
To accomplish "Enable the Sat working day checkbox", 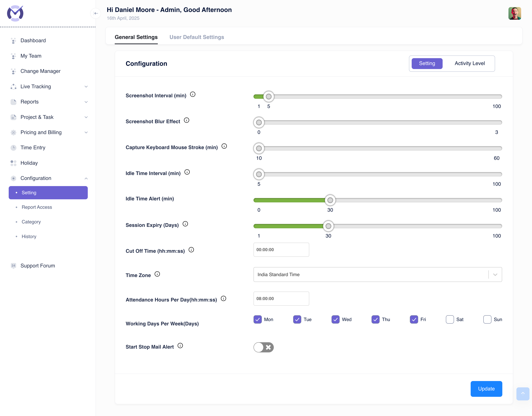I will (450, 319).
